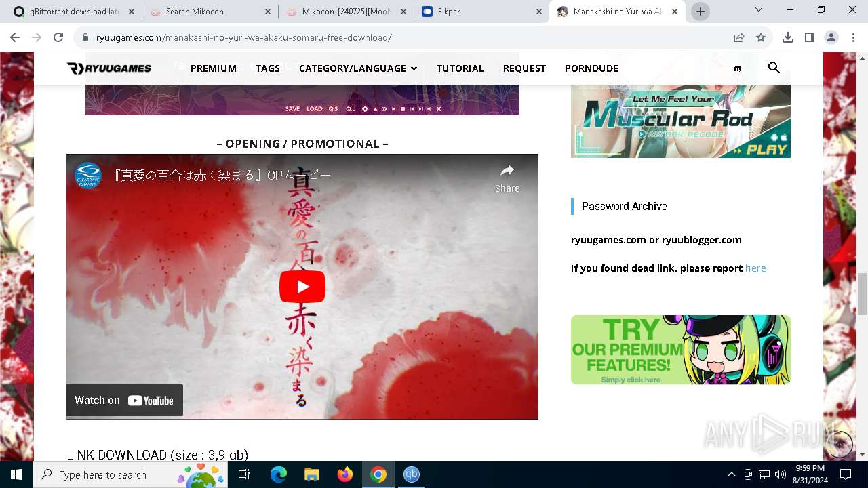Image resolution: width=868 pixels, height=488 pixels.
Task: Launch Firefox from taskbar
Action: click(344, 474)
